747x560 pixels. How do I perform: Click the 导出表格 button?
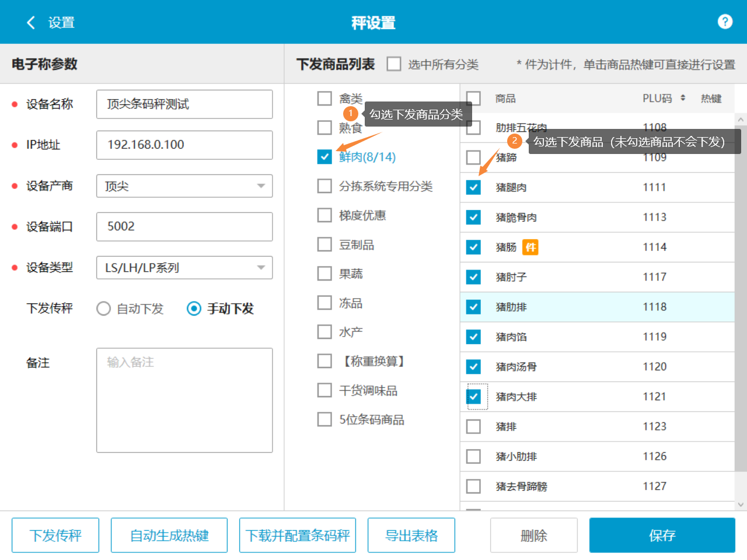(x=411, y=535)
